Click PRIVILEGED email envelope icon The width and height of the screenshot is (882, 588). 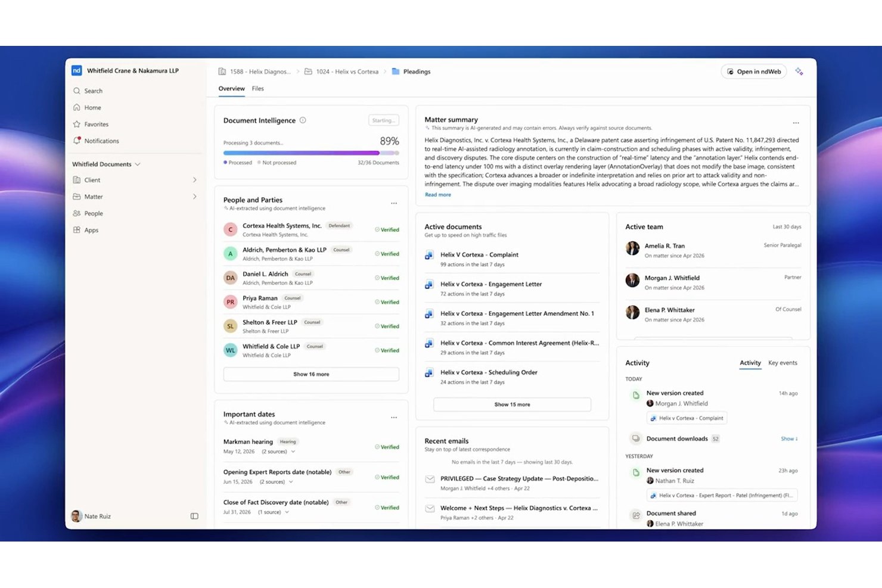coord(429,479)
